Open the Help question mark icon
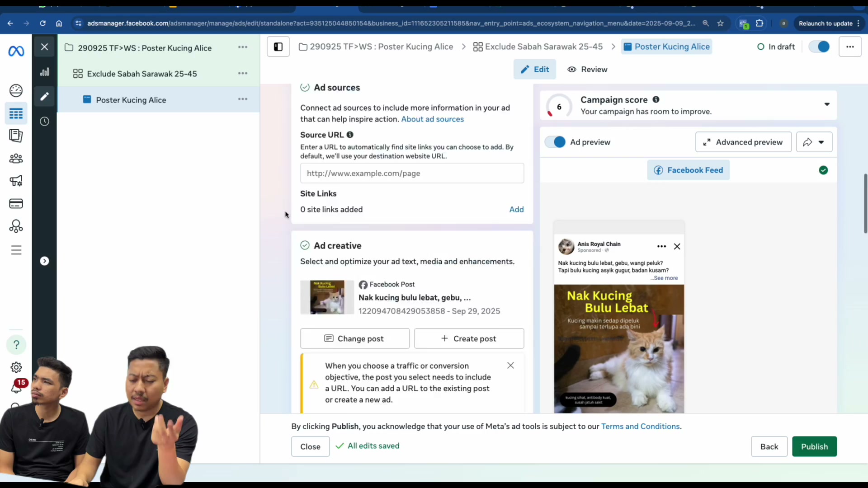This screenshot has height=488, width=868. (16, 345)
